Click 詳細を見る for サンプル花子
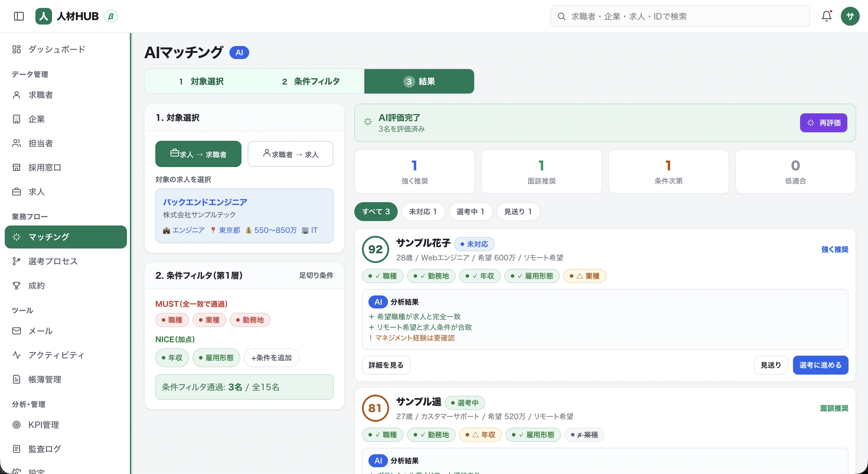Image resolution: width=868 pixels, height=474 pixels. tap(386, 365)
